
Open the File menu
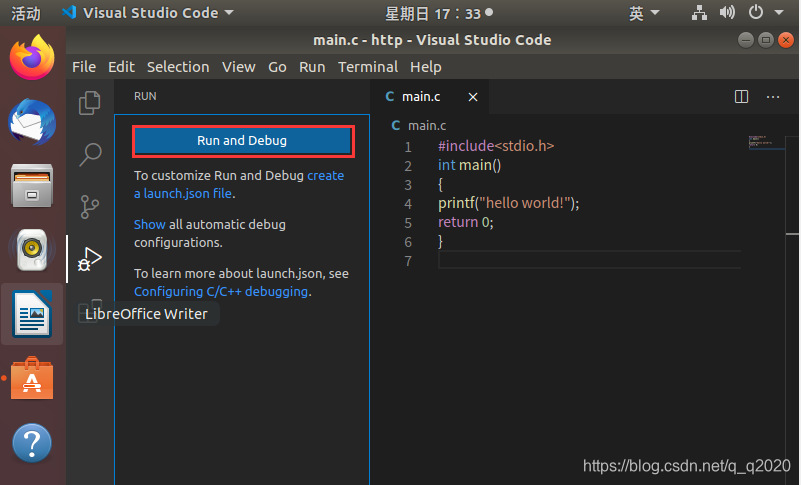(84, 67)
